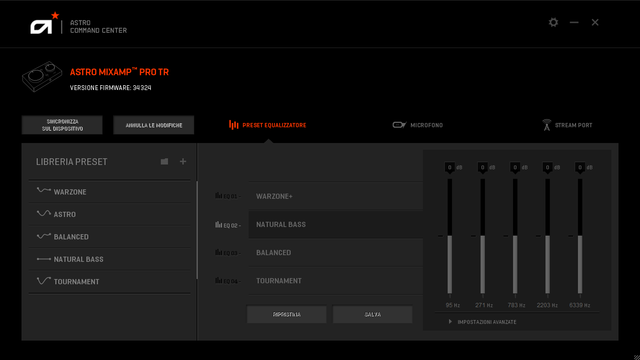
Task: Click the 271 Hz band slider
Action: (482, 236)
